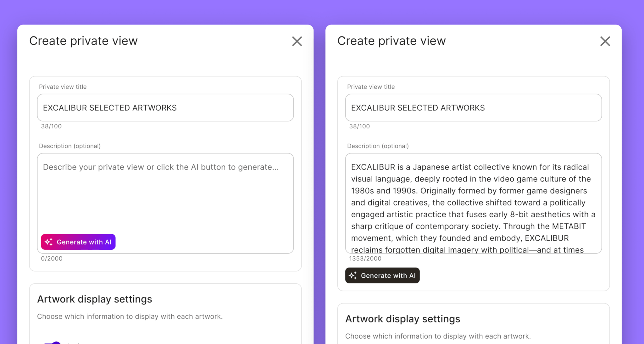This screenshot has width=644, height=344.
Task: Click the Description (optional) label above empty field
Action: click(x=70, y=146)
